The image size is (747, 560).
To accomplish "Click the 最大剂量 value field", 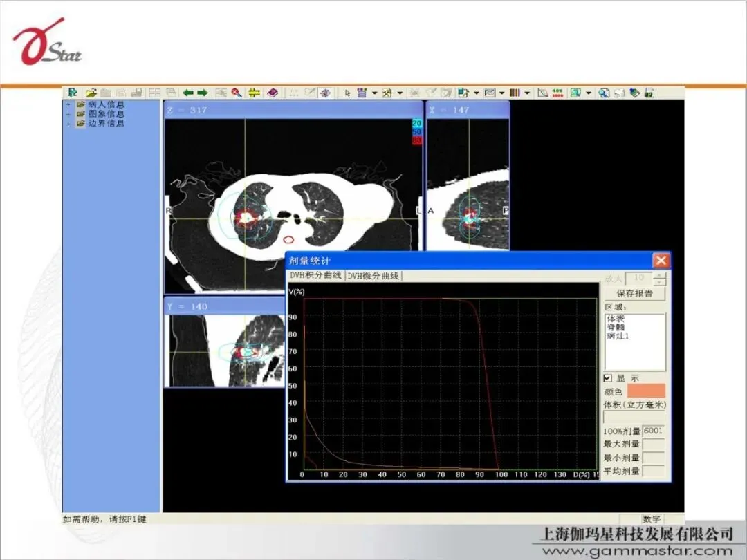I will tap(654, 445).
